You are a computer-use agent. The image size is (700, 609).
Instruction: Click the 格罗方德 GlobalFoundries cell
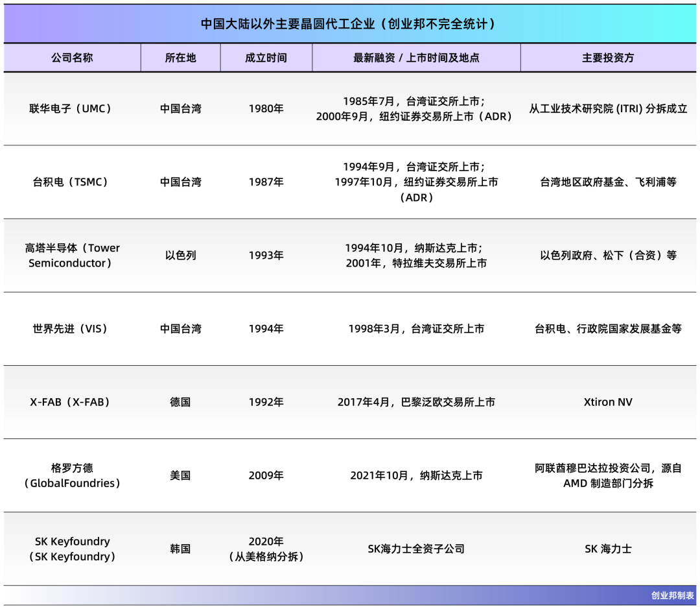tap(72, 475)
